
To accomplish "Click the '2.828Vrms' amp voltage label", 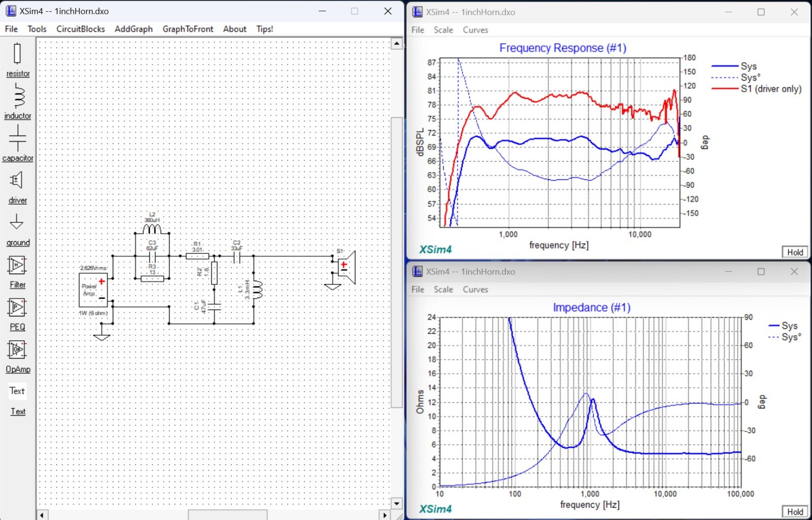I will click(93, 268).
